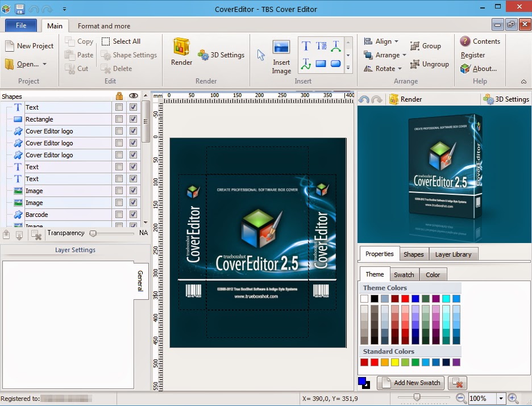Viewport: 532px width, 406px height.
Task: Toggle visibility of first Image layer
Action: [133, 190]
